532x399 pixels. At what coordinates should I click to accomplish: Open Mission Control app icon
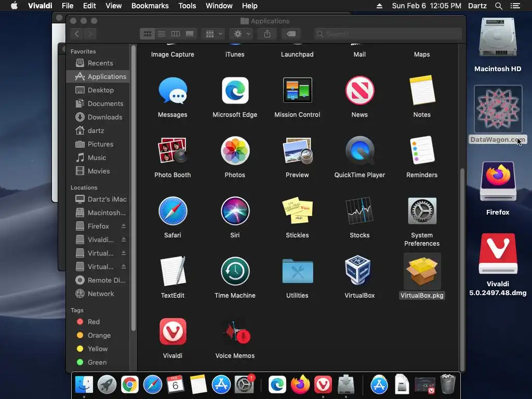[297, 90]
